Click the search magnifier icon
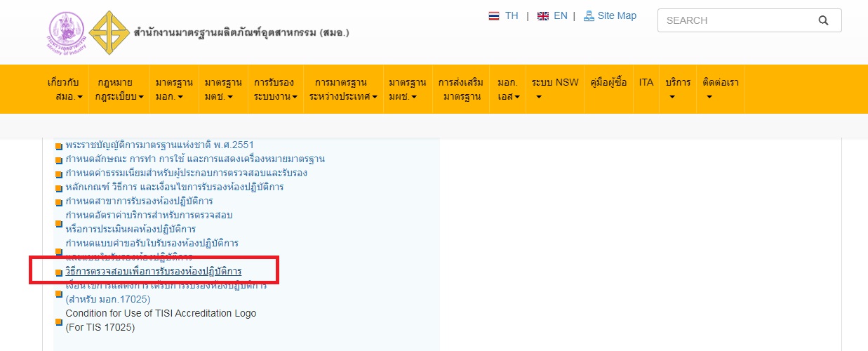 (824, 20)
